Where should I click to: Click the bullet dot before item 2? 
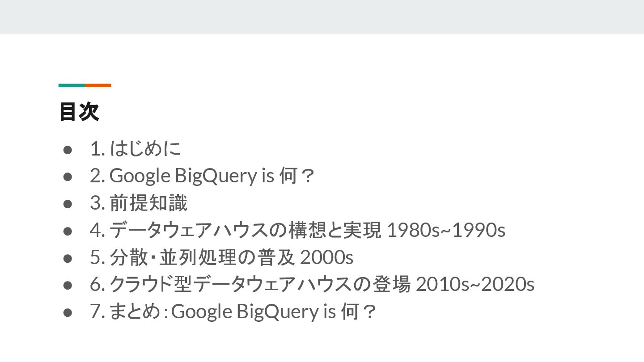coord(68,177)
